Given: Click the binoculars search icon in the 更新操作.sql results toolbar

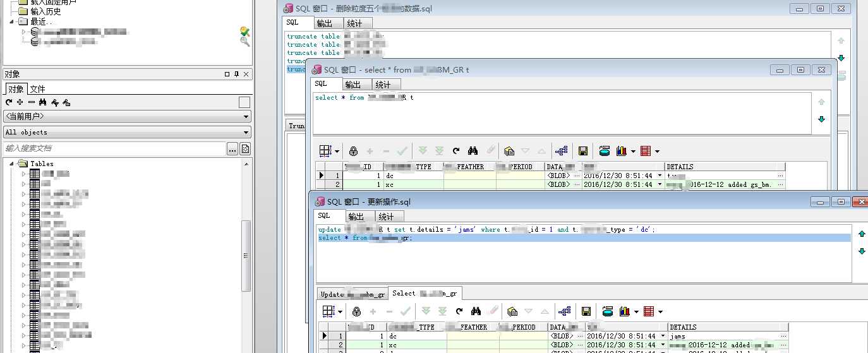Looking at the screenshot, I should point(476,311).
